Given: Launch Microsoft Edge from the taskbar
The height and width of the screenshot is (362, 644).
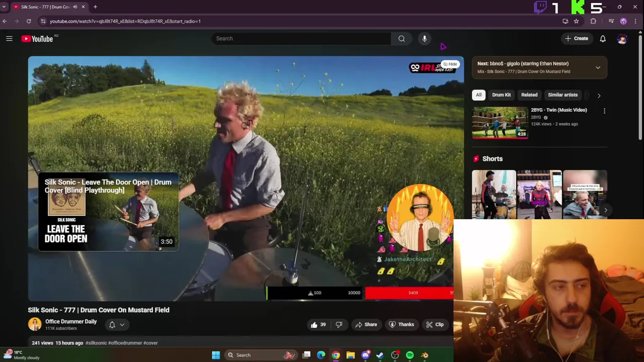Looking at the screenshot, I should [x=321, y=355].
